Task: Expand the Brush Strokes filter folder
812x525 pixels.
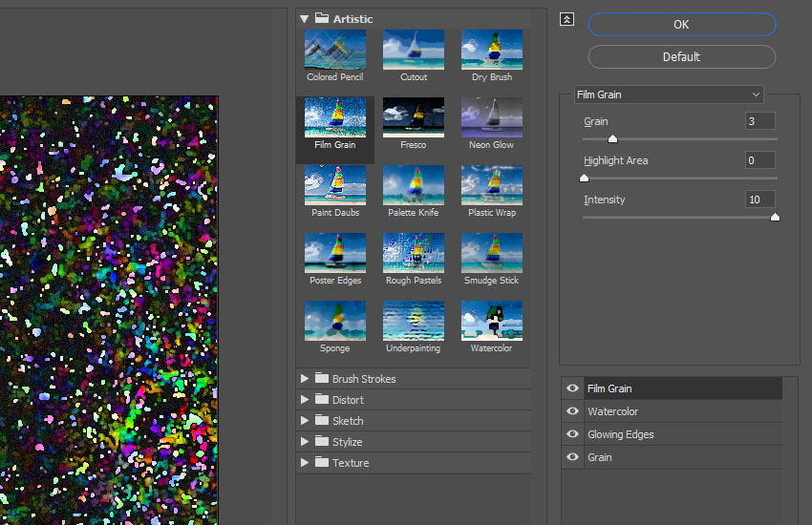Action: click(305, 379)
